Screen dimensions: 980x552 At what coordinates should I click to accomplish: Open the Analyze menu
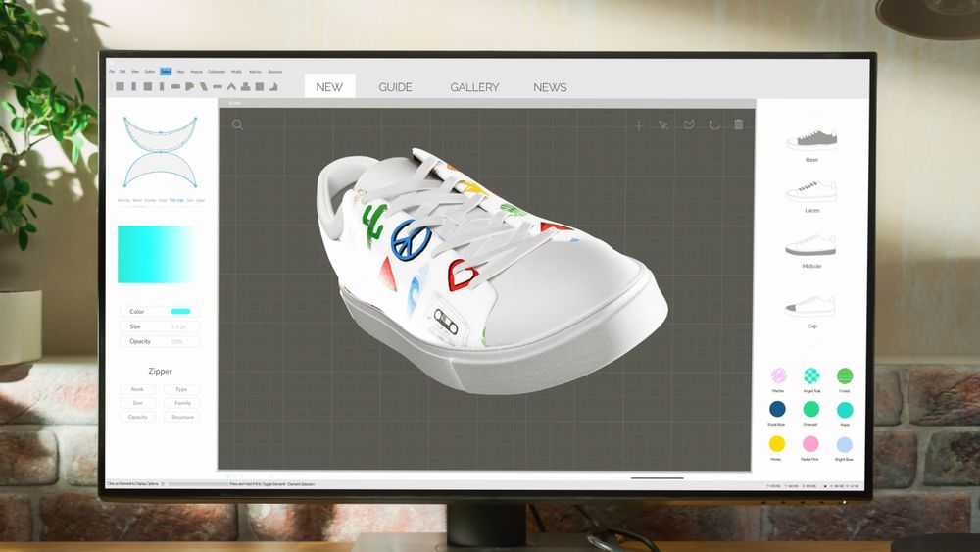[x=196, y=72]
